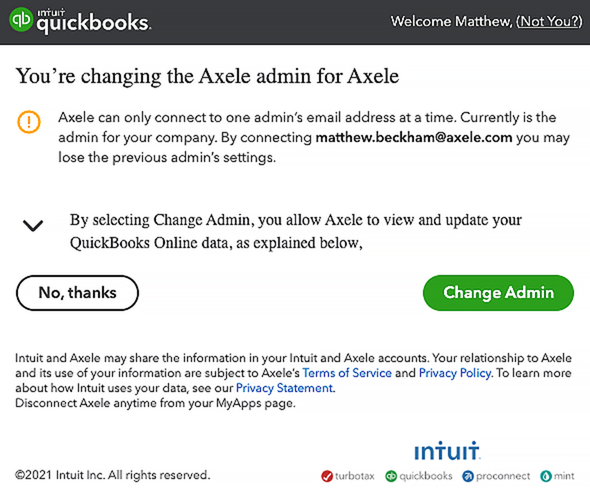Click the mint footer label
The image size is (590, 497).
click(x=564, y=476)
